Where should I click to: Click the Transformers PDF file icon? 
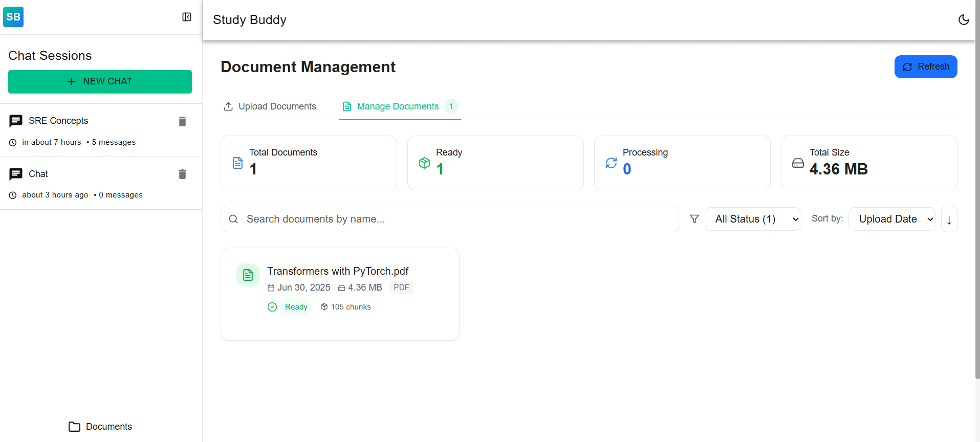[x=248, y=275]
